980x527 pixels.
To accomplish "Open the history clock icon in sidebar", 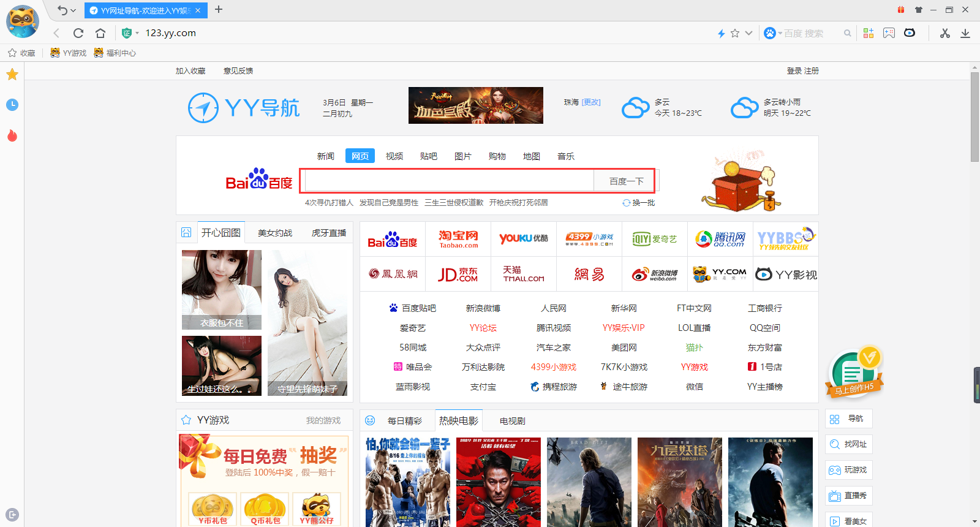I will 12,105.
